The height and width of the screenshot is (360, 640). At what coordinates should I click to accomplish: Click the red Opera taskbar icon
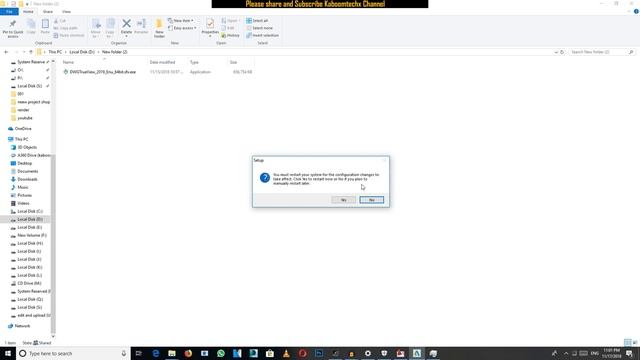(x=302, y=353)
